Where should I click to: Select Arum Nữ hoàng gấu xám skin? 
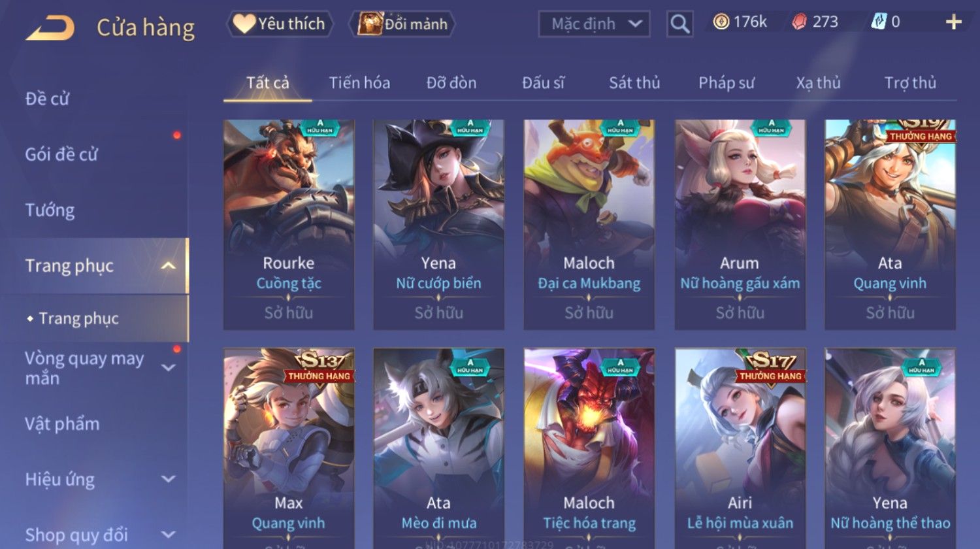[740, 224]
